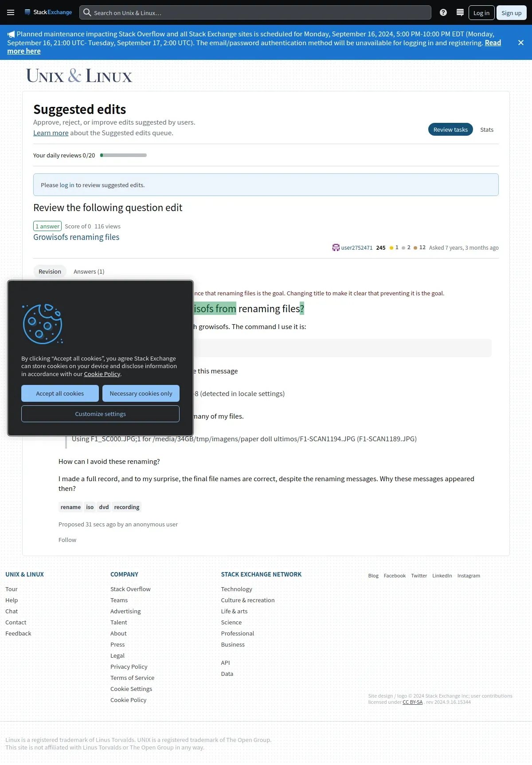Open the help question mark icon
532x765 pixels.
click(443, 12)
